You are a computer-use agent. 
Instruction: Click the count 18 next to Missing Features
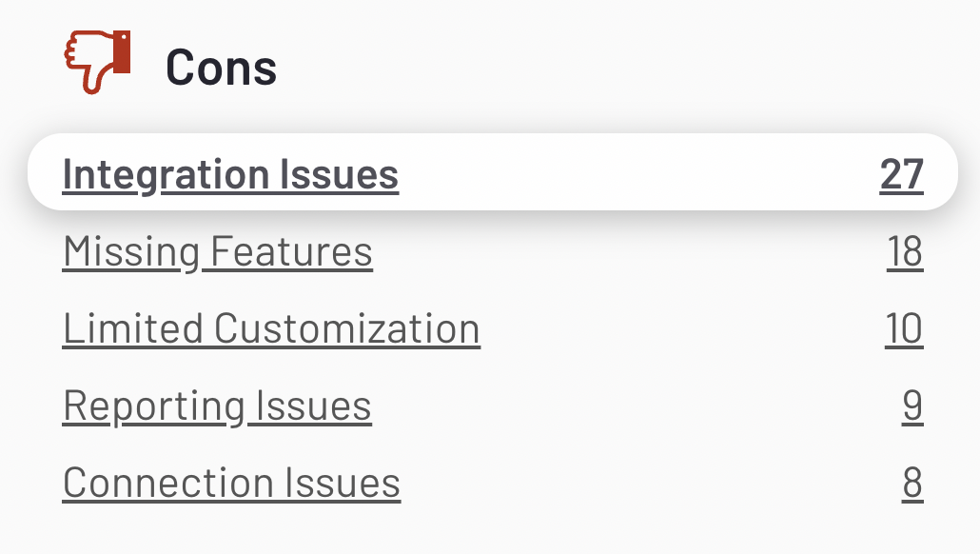click(907, 251)
